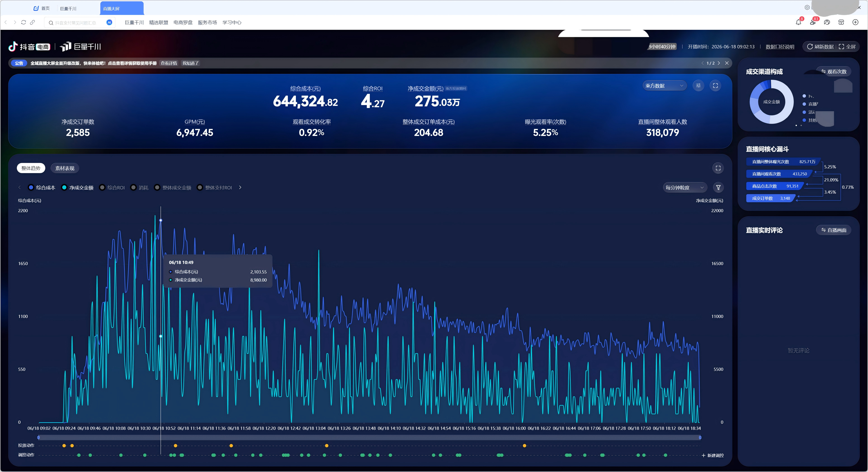Click the plus circle icon in toolbar
The image size is (868, 472).
pyautogui.click(x=855, y=22)
